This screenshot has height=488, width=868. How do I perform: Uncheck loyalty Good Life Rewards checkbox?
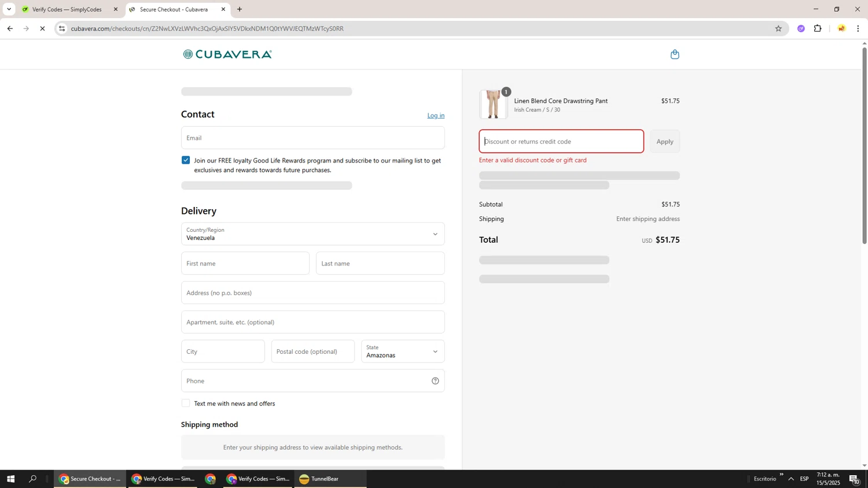tap(186, 160)
